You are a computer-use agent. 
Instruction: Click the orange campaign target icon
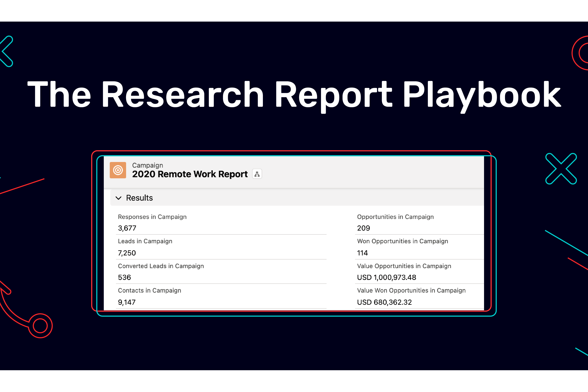point(118,170)
